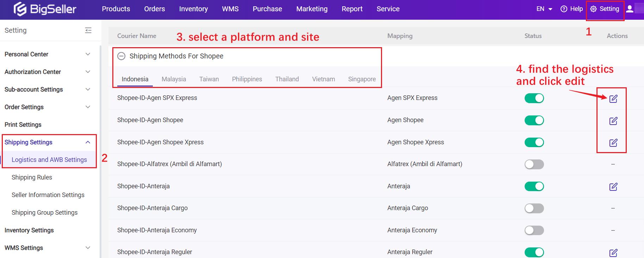The height and width of the screenshot is (258, 644).
Task: Open Purchase in top navigation
Action: click(x=267, y=9)
